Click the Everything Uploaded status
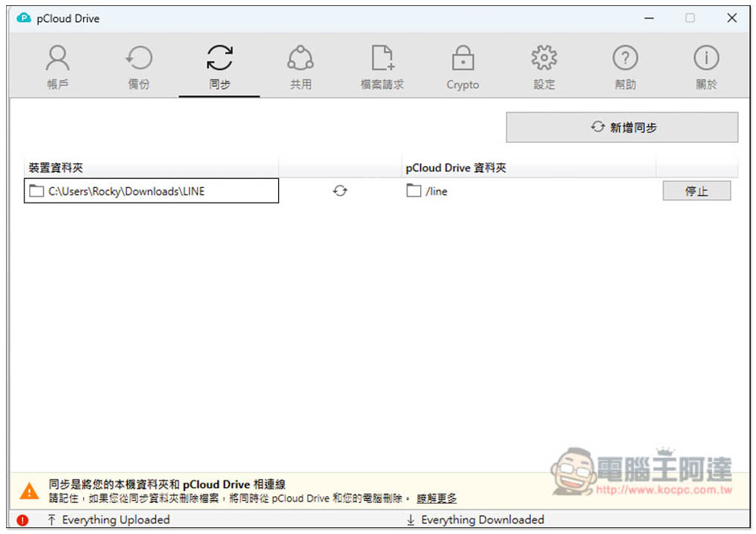The height and width of the screenshot is (534, 756). [x=108, y=520]
